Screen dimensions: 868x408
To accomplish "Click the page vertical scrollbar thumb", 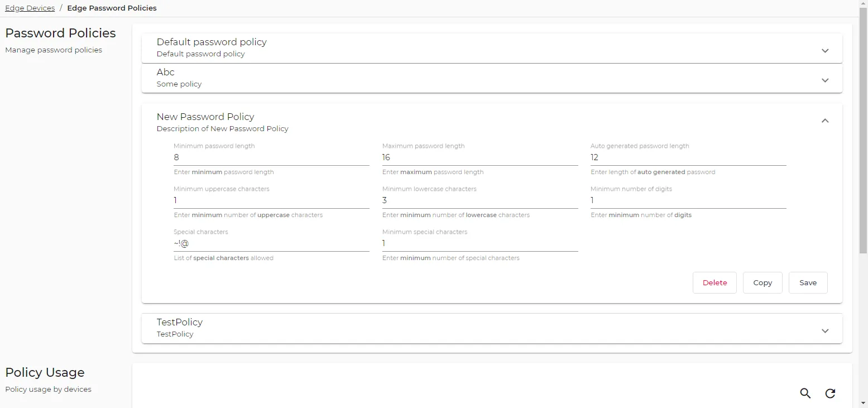I will [x=863, y=131].
